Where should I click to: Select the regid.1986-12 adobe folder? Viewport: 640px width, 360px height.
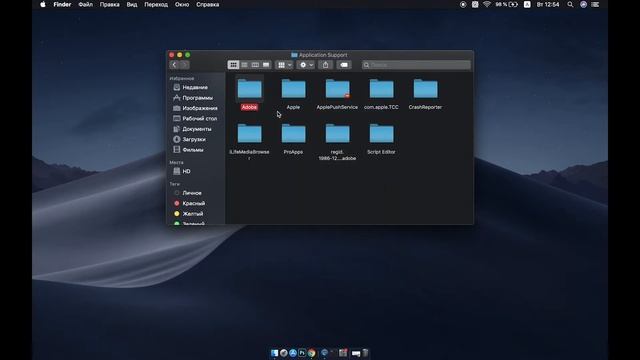(337, 141)
